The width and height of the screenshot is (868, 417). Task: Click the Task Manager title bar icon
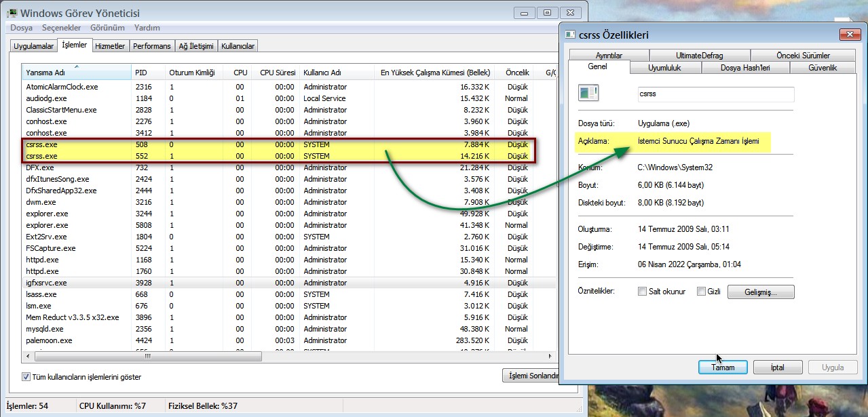tap(12, 13)
